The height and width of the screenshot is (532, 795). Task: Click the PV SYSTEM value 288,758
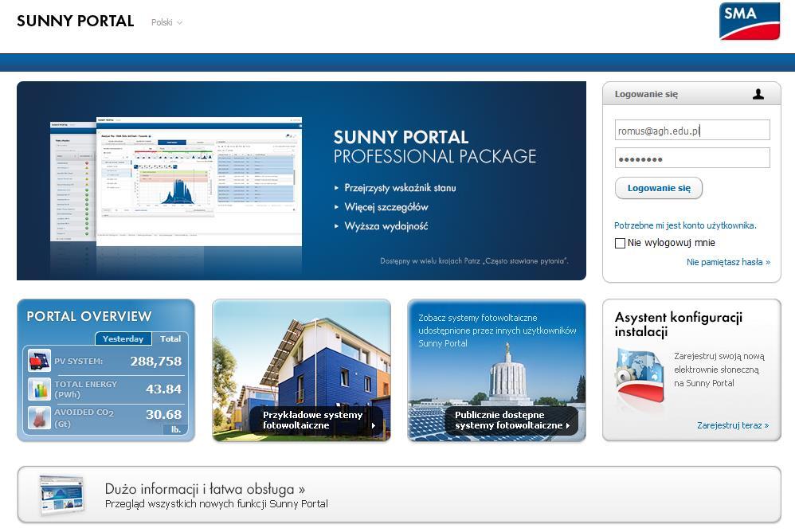(x=155, y=362)
